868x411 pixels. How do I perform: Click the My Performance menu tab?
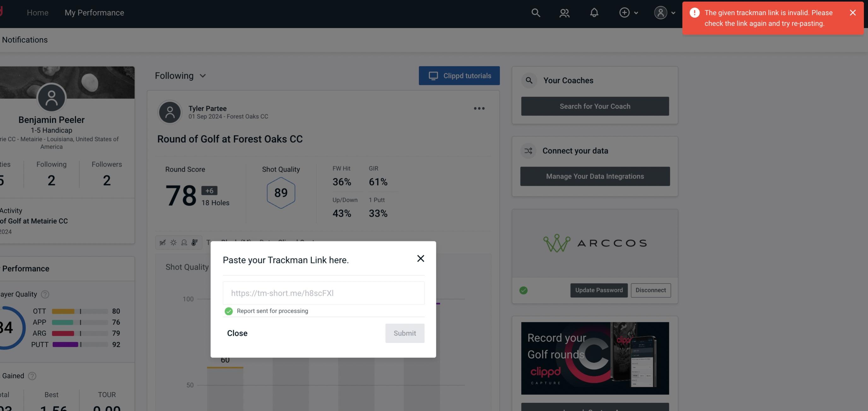point(94,12)
